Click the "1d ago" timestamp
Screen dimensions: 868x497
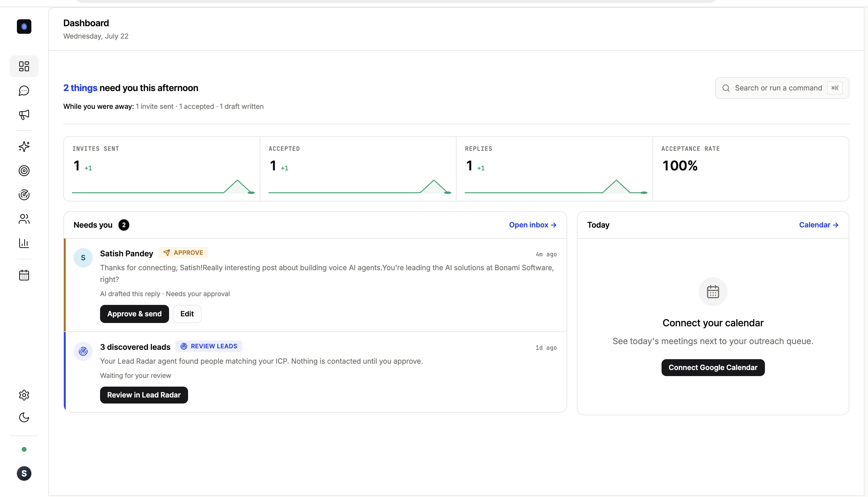(x=546, y=348)
